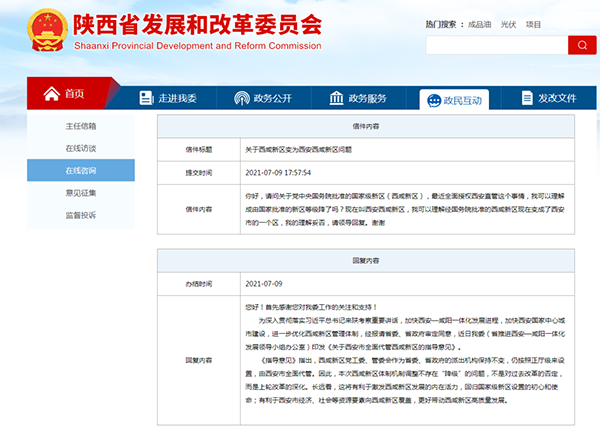This screenshot has height=432, width=600.
Task: Select the highlighted 在线咨询 sidebar item
Action: tap(81, 170)
